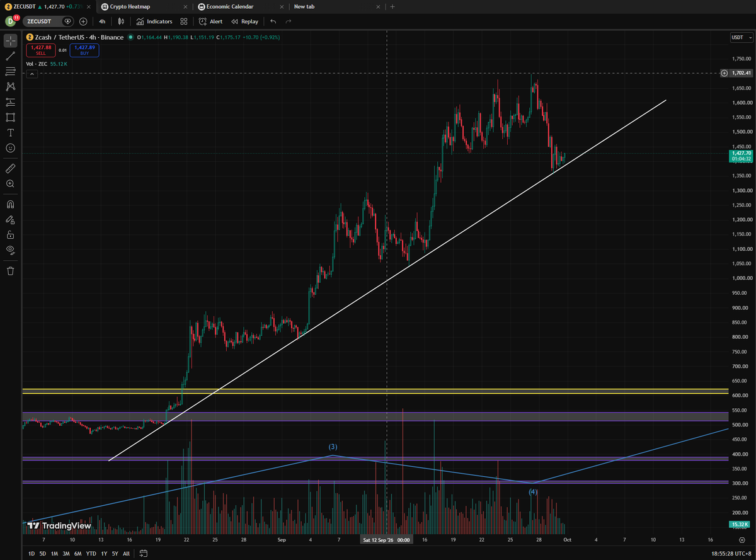
Task: Open the Fibonacci retracement tools
Action: pyautogui.click(x=10, y=71)
